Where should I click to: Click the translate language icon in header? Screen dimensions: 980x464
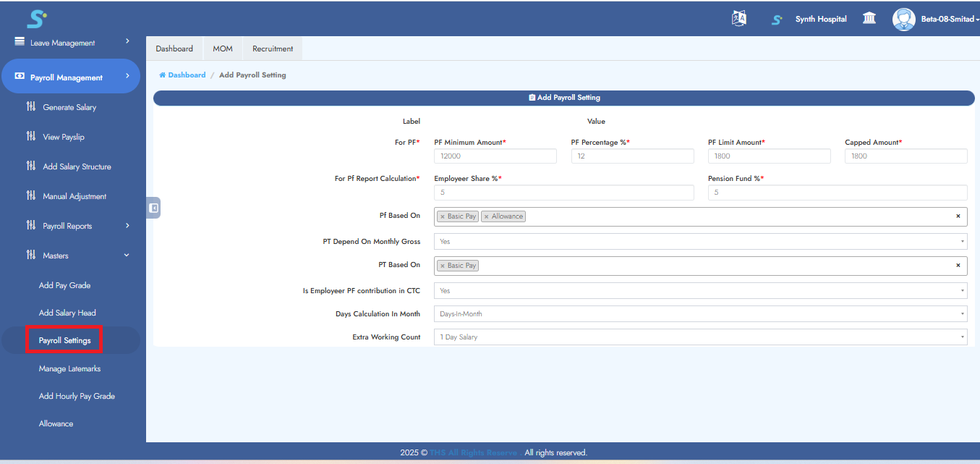(738, 19)
